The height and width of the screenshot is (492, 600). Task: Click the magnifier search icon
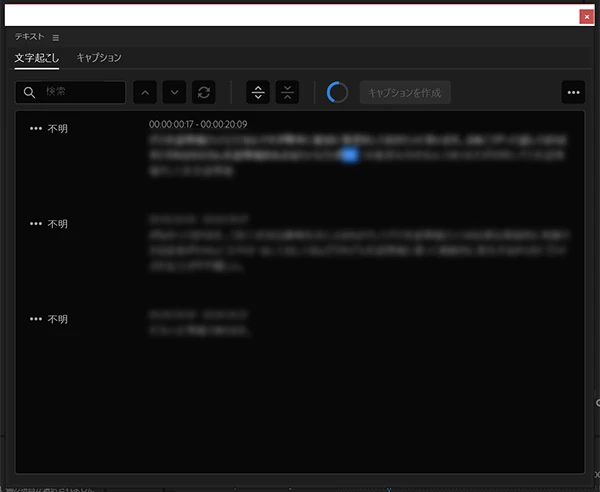point(29,92)
